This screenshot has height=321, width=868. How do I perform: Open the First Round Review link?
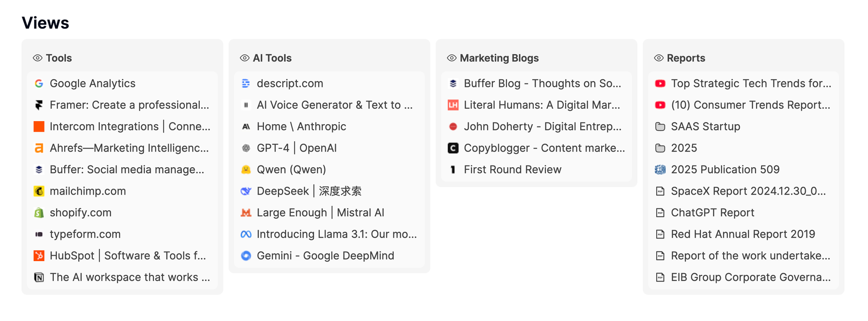[512, 170]
